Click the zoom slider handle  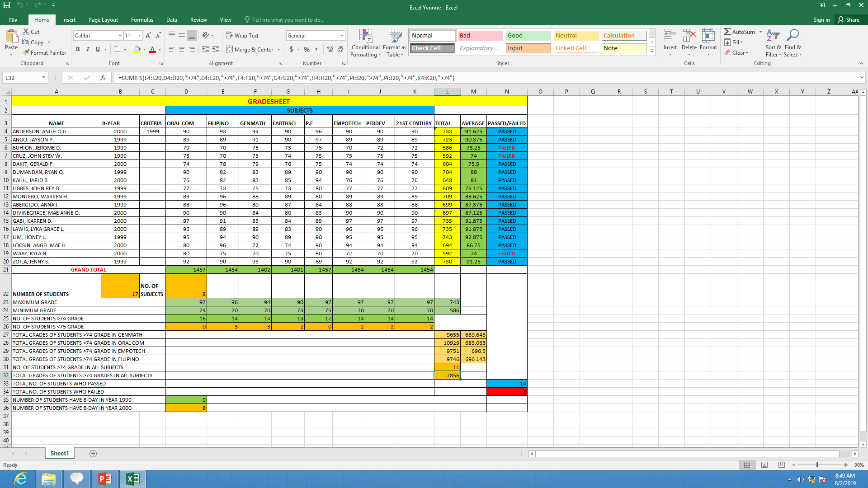(817, 465)
